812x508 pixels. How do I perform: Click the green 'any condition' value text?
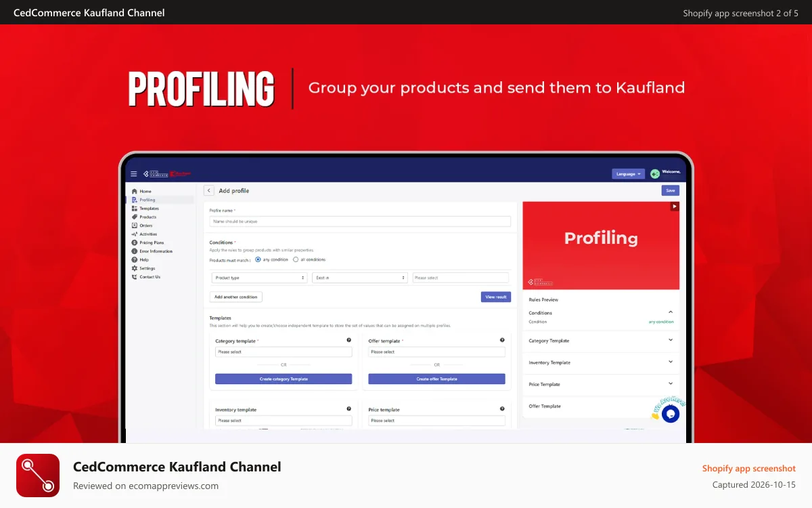tap(661, 322)
